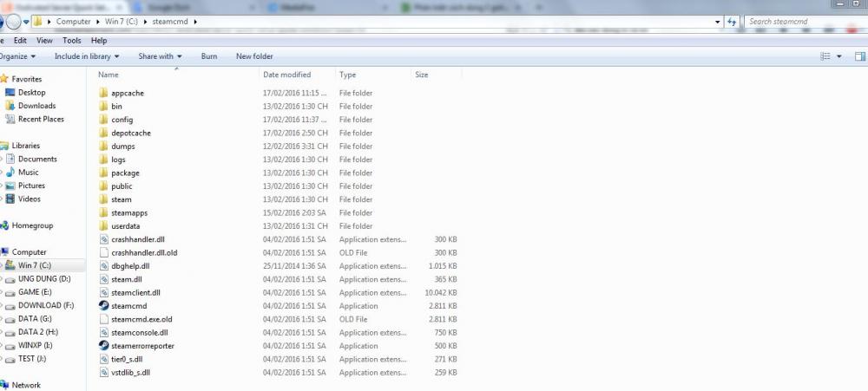
Task: Select TEST (J:) drive in sidebar
Action: (32, 358)
